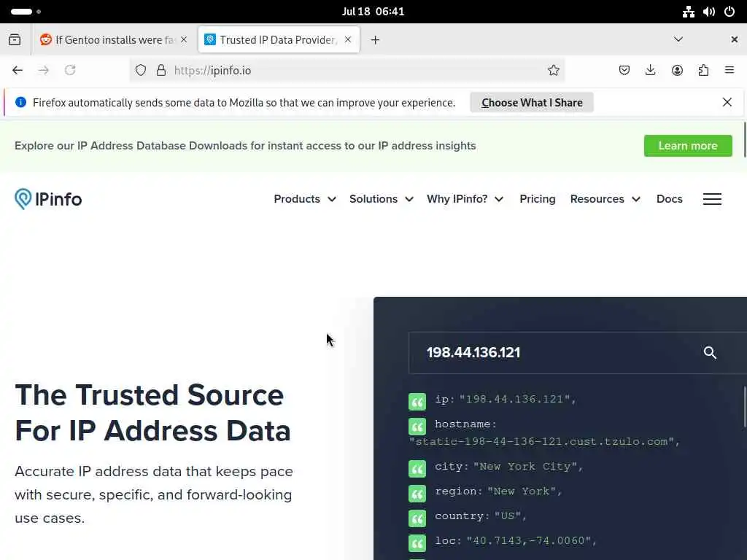This screenshot has height=560, width=747.
Task: Bookmark this page with the star icon
Action: click(553, 71)
